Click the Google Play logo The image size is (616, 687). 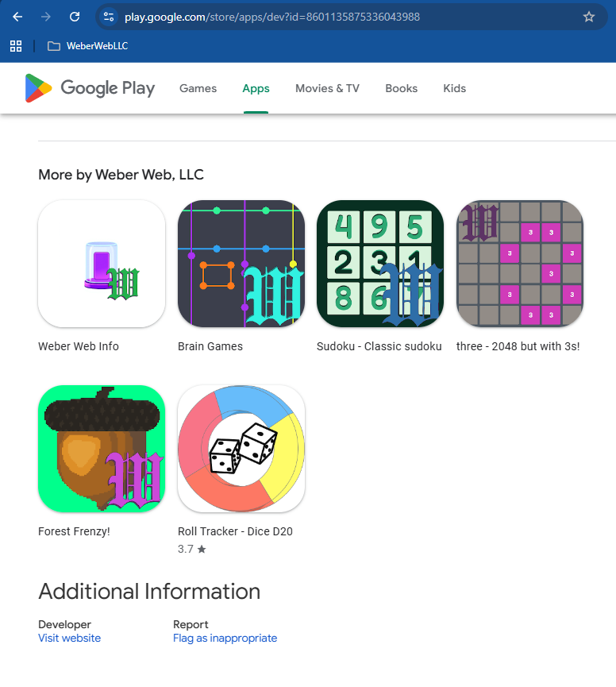tap(90, 88)
